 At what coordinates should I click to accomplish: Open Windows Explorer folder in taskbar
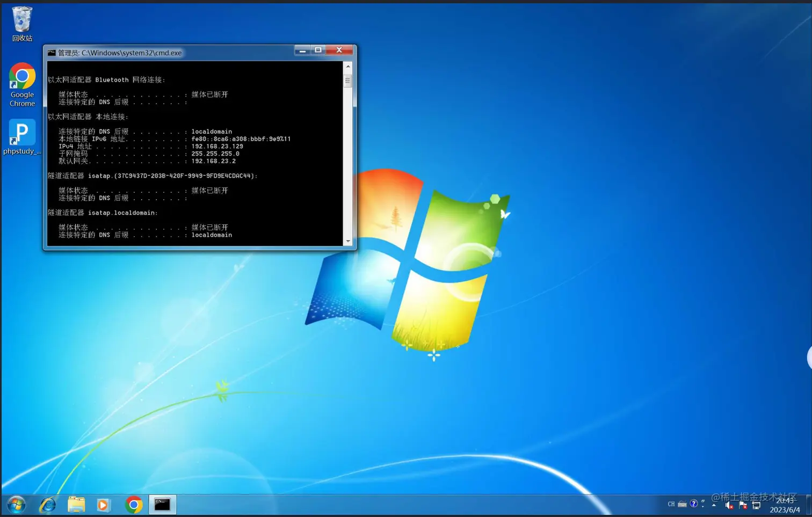click(x=76, y=505)
